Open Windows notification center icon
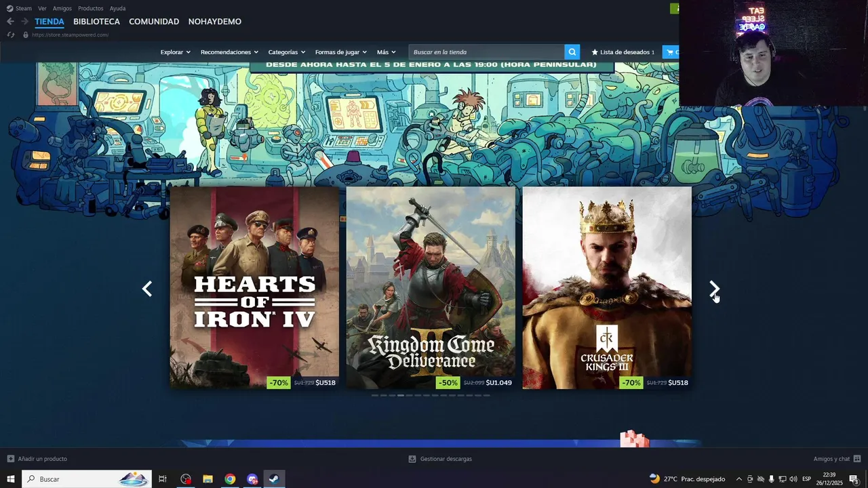The width and height of the screenshot is (868, 488). point(854,479)
